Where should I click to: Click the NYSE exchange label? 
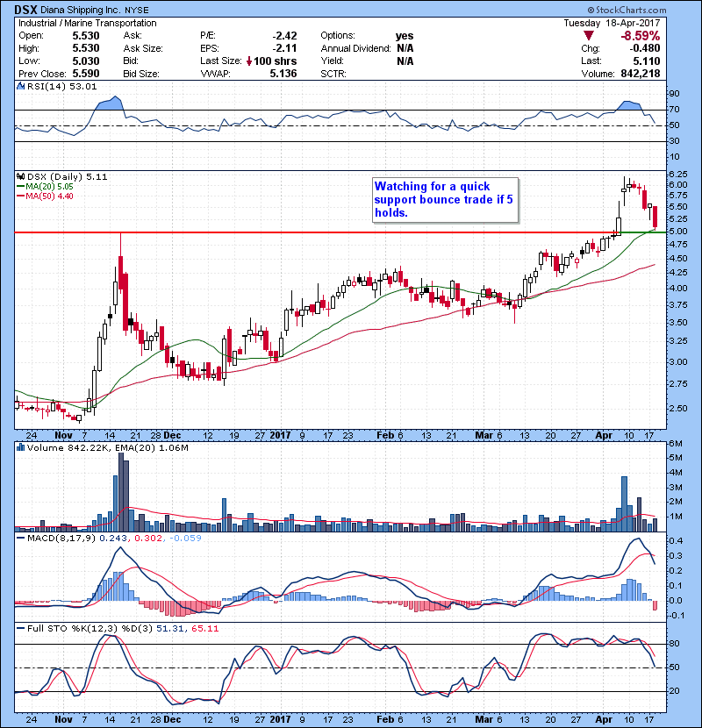tap(138, 10)
